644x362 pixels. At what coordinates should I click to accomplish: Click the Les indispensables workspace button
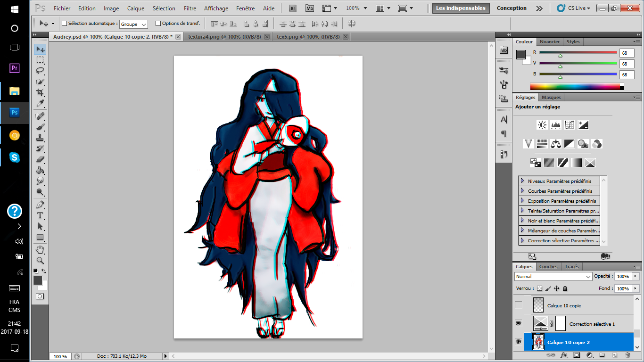461,8
